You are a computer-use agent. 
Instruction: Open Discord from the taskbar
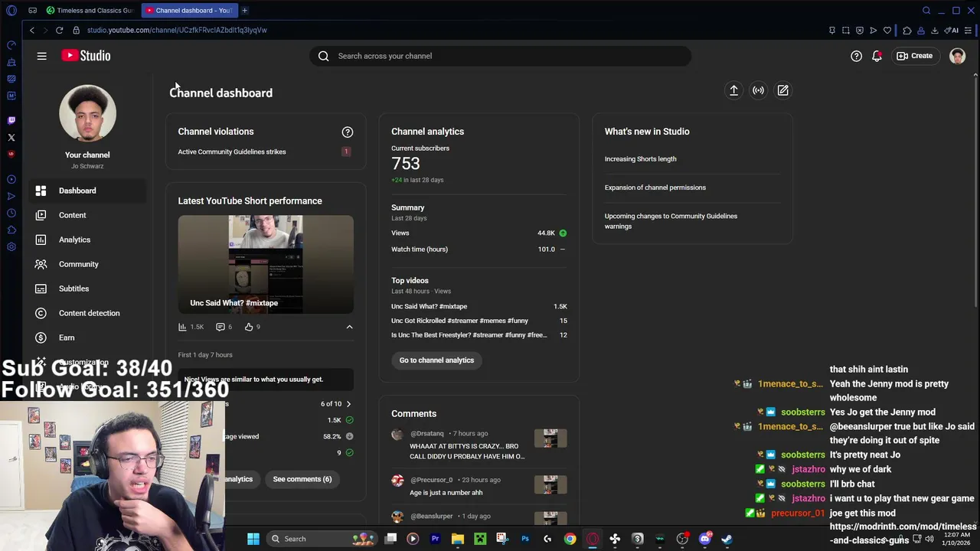point(705,539)
